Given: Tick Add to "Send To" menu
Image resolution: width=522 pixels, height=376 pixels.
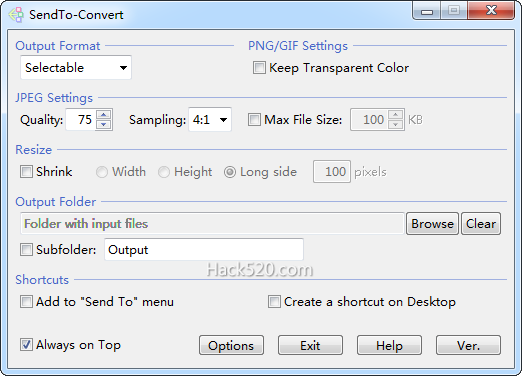Looking at the screenshot, I should point(26,302).
